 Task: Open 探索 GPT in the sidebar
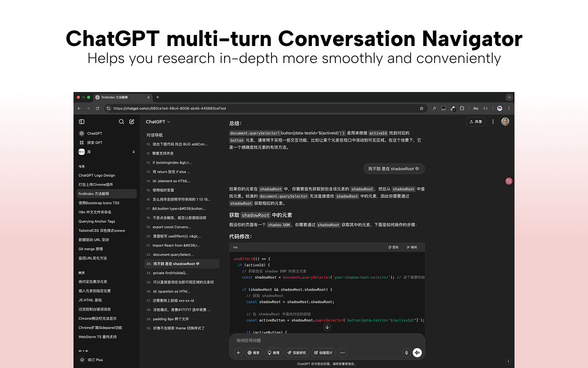[107, 143]
